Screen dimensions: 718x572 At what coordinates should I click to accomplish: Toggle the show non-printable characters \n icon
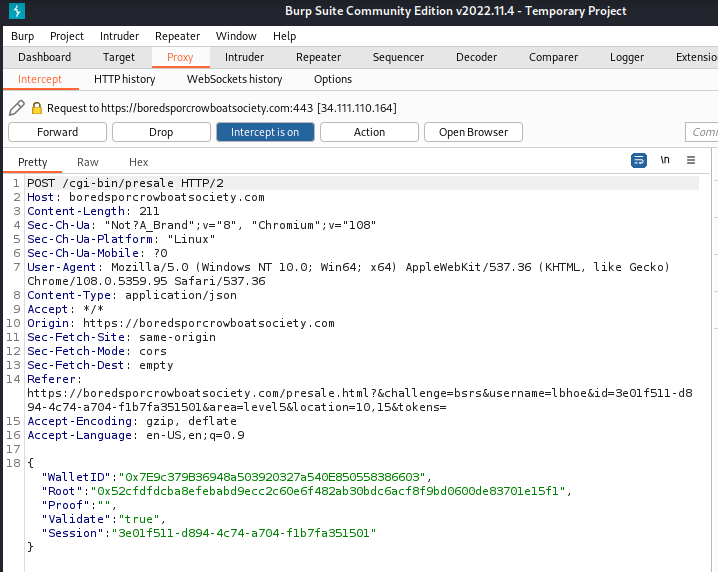(665, 160)
